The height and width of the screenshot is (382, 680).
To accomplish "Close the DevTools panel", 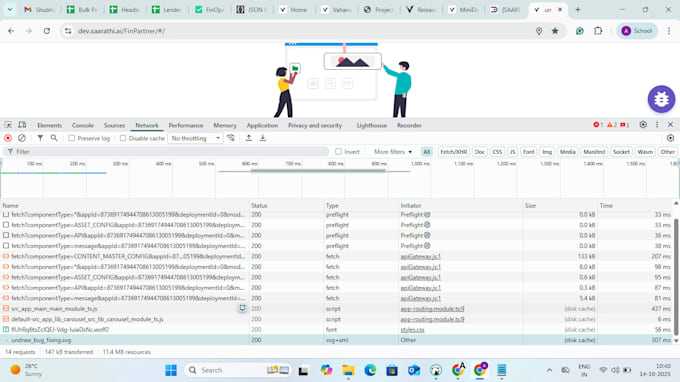I will coord(670,125).
